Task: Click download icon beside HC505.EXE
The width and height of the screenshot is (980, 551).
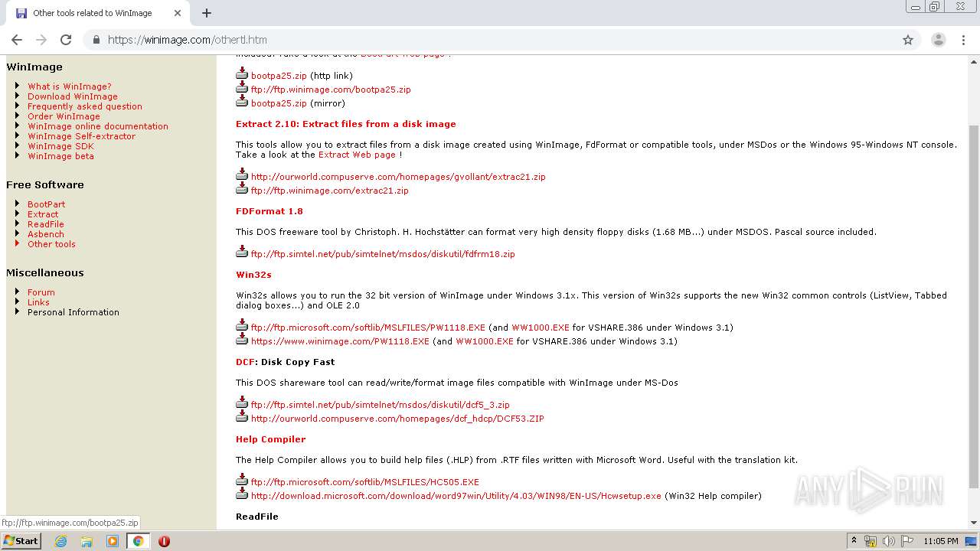Action: [x=242, y=480]
